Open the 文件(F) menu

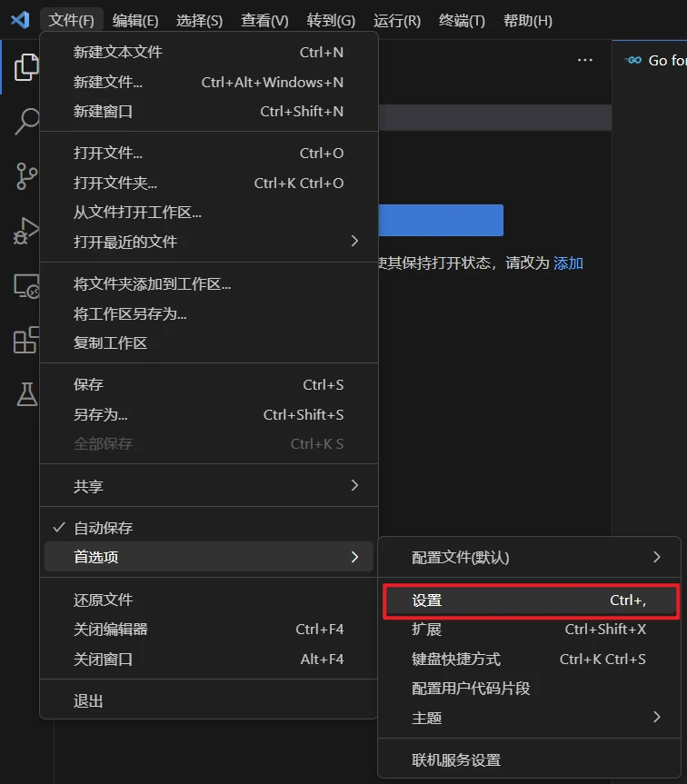(72, 21)
